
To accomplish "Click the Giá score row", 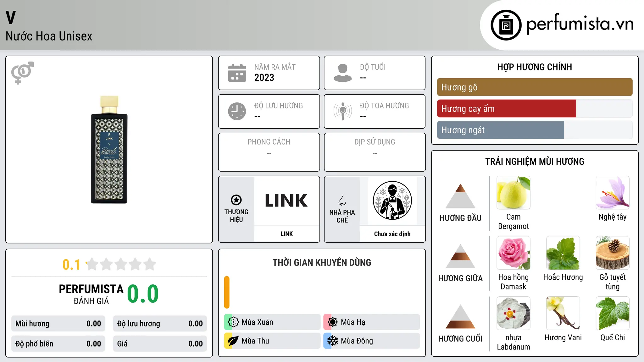I will pos(160,344).
